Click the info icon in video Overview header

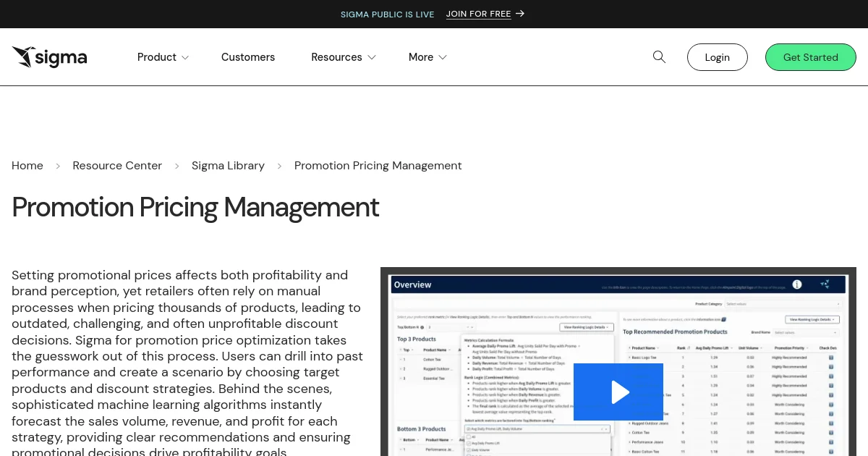point(797,284)
